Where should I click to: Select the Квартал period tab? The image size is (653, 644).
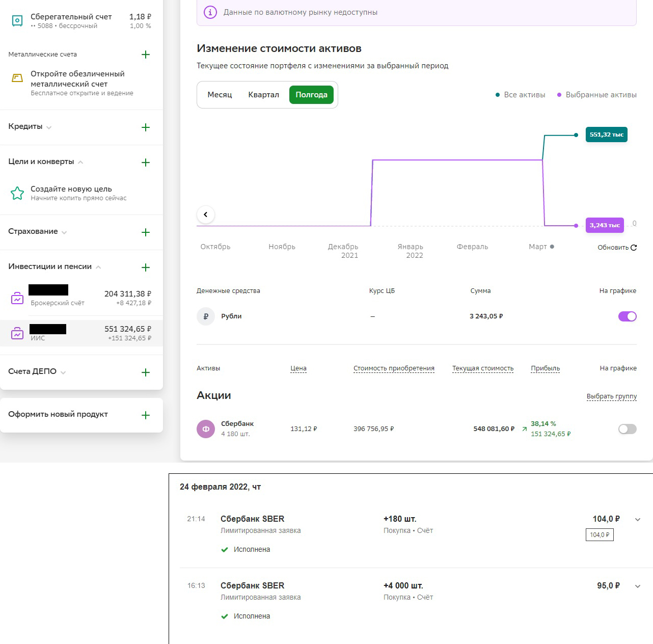263,95
